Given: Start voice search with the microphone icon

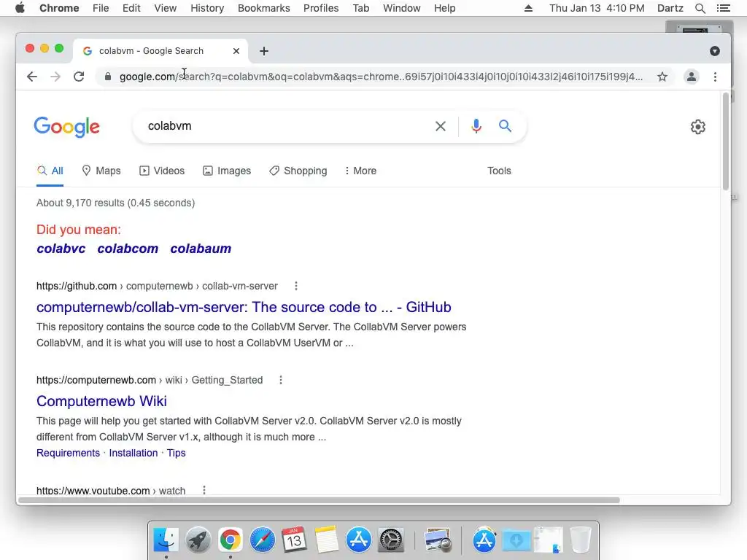Looking at the screenshot, I should tap(476, 126).
